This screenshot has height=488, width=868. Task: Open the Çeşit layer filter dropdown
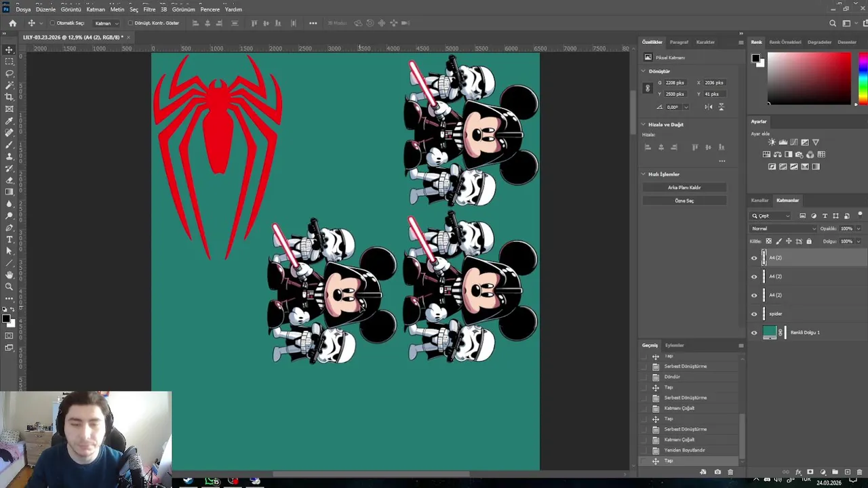pyautogui.click(x=771, y=216)
